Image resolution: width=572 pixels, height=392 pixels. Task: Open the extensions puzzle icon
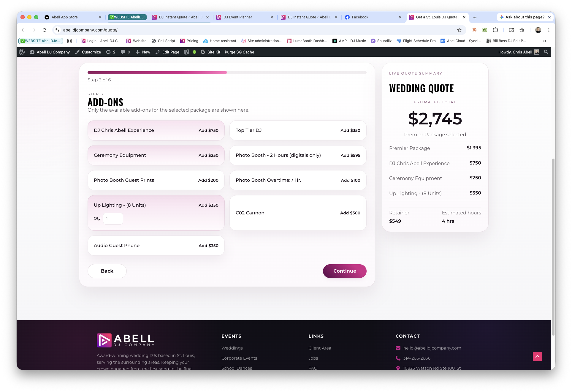pos(495,30)
